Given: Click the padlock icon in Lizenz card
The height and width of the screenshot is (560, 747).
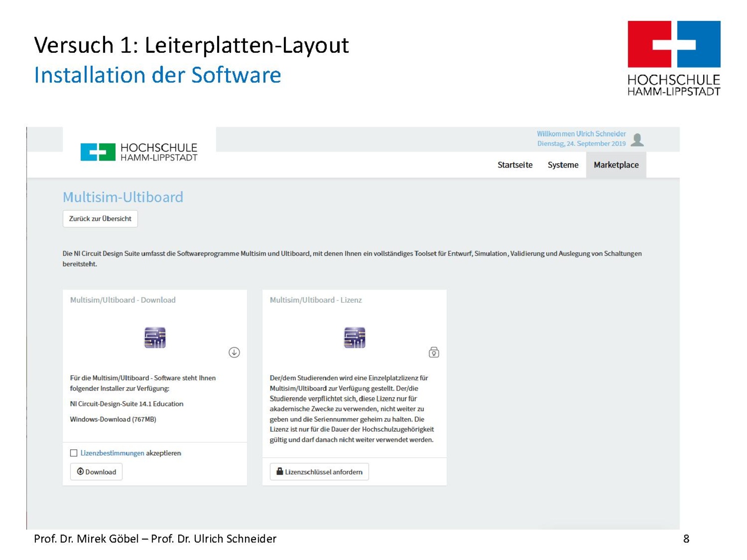Looking at the screenshot, I should (x=434, y=352).
